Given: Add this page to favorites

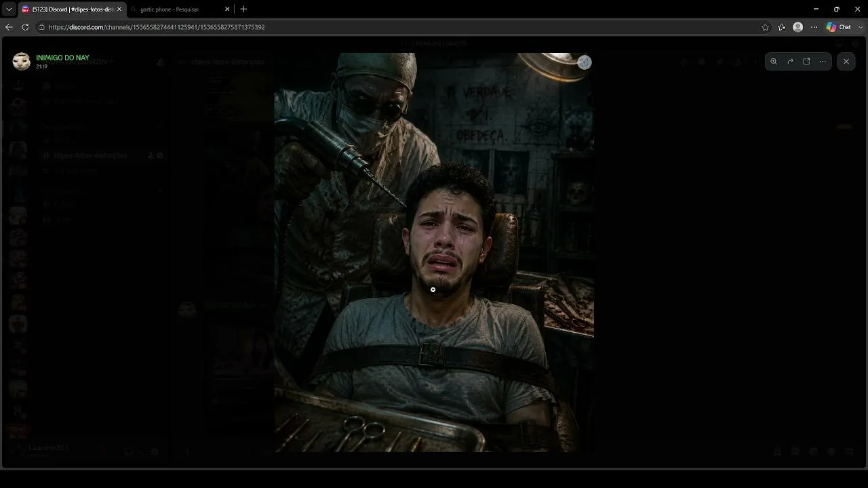Looking at the screenshot, I should [766, 27].
